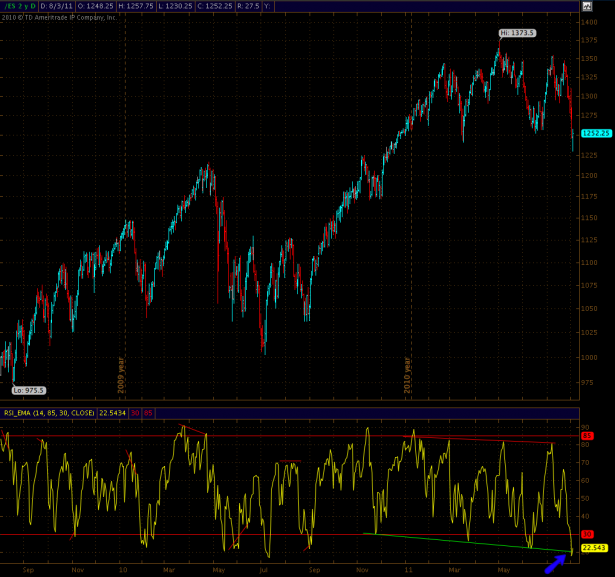Click the yellow 22.543 RSI value tag
This screenshot has width=615, height=577.
[595, 548]
